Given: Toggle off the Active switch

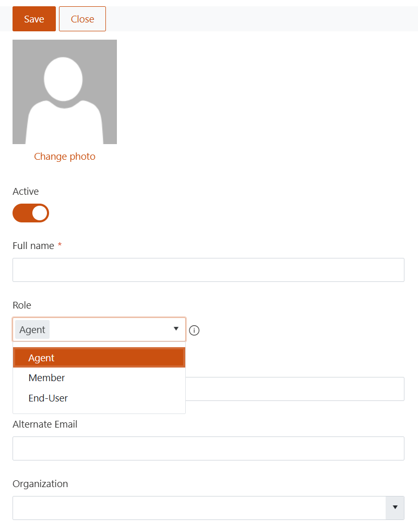Looking at the screenshot, I should click(x=30, y=213).
